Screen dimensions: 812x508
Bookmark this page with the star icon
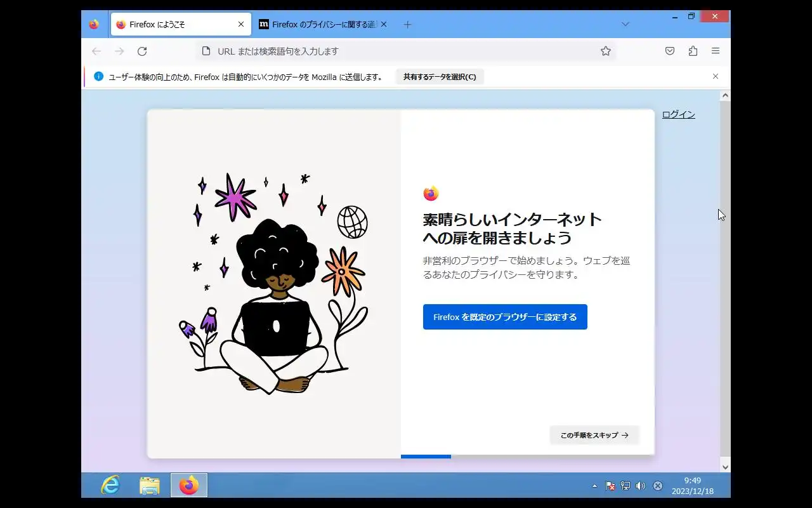(x=606, y=51)
